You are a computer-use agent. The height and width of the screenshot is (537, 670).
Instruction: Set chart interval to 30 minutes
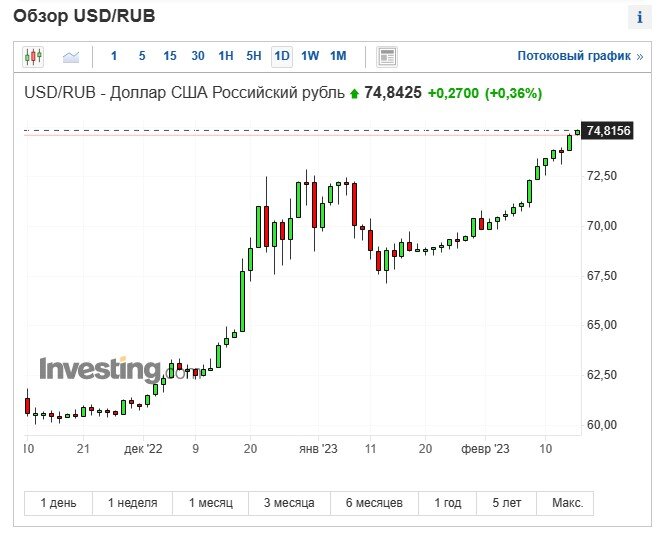[197, 56]
